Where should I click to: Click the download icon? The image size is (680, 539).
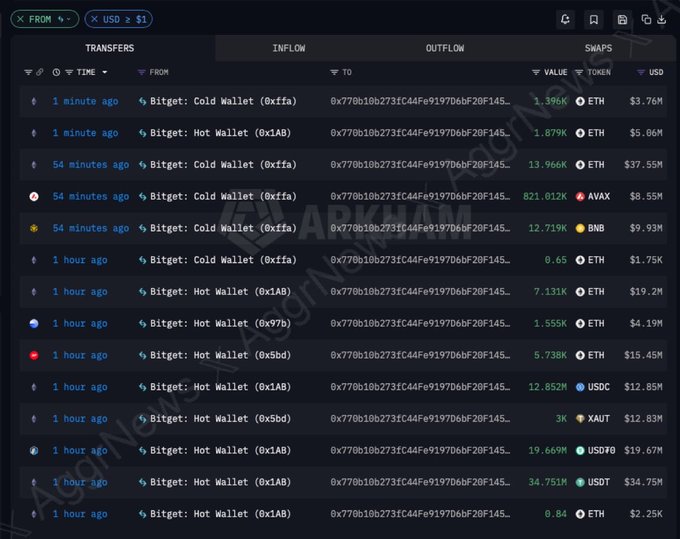point(662,20)
